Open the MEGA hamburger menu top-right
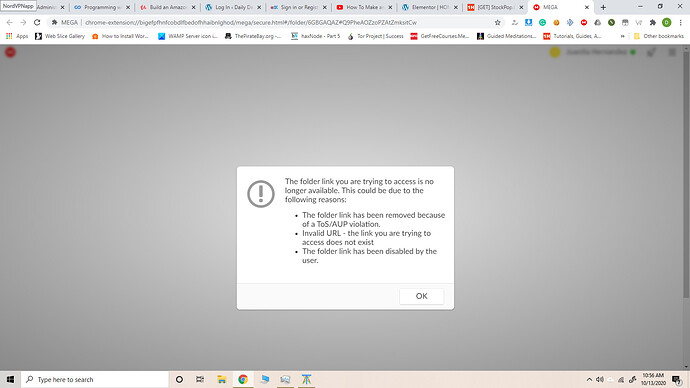 click(x=672, y=52)
